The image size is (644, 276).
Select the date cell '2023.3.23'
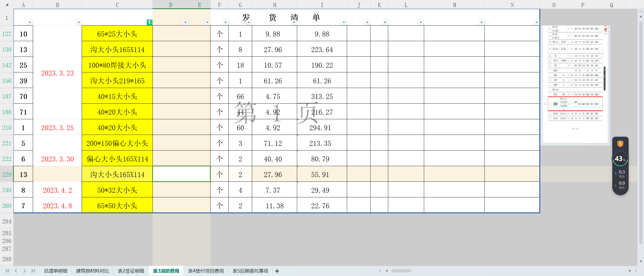pos(58,73)
